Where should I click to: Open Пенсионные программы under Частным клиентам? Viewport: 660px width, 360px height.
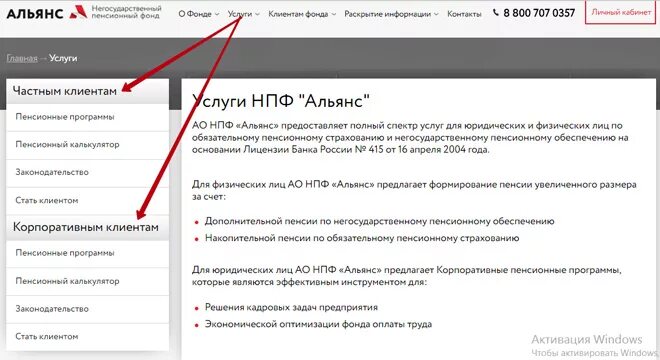pyautogui.click(x=88, y=117)
